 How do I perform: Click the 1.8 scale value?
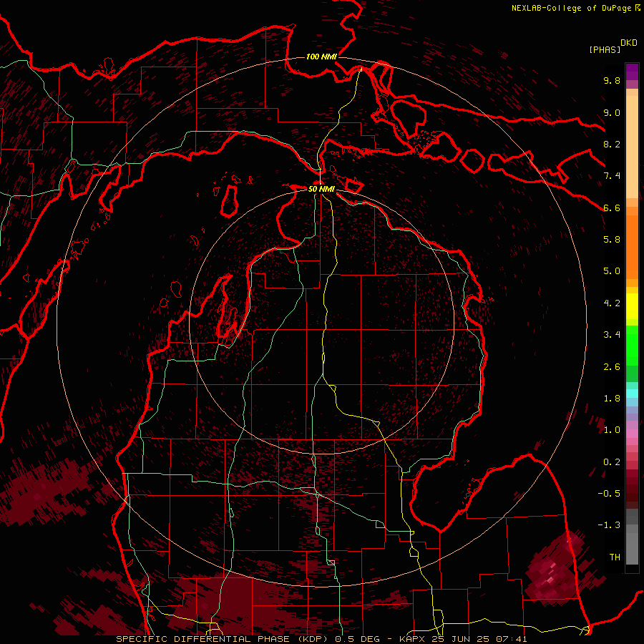click(612, 399)
